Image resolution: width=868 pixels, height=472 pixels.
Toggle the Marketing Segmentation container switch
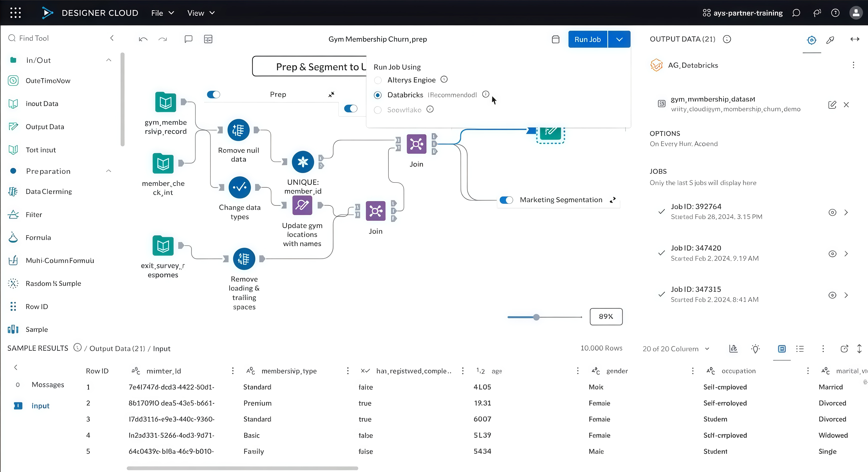tap(506, 200)
